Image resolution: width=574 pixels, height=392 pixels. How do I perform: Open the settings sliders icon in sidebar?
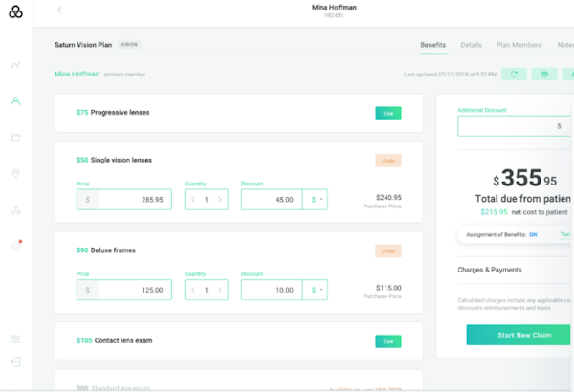point(15,339)
